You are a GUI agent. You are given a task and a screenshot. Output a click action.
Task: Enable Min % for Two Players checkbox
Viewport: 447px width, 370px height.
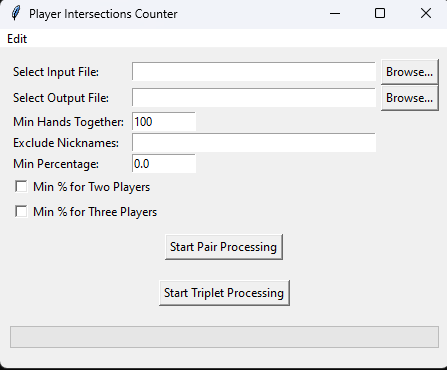click(21, 187)
